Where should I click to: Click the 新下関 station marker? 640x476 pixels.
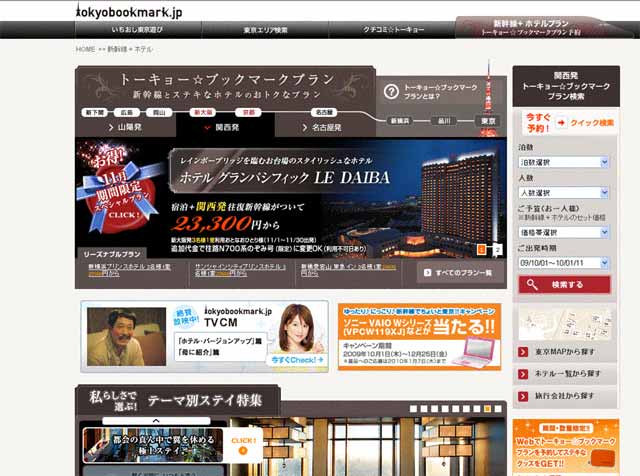click(x=95, y=112)
